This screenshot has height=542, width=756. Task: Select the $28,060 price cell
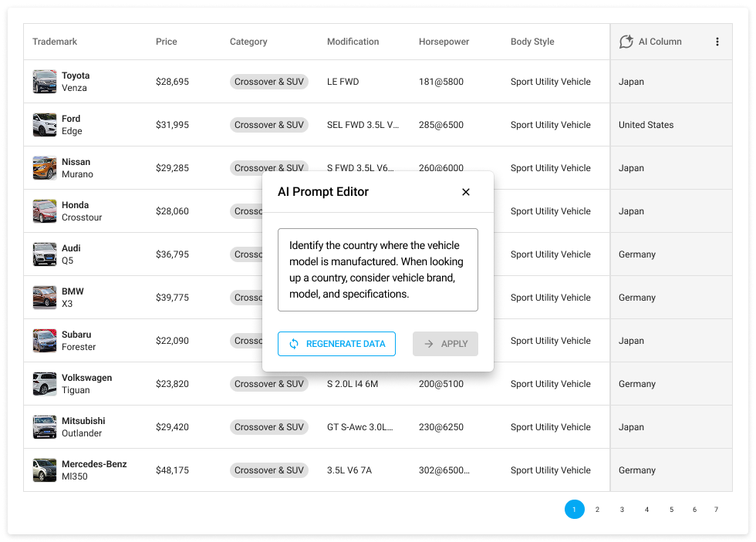pyautogui.click(x=172, y=211)
